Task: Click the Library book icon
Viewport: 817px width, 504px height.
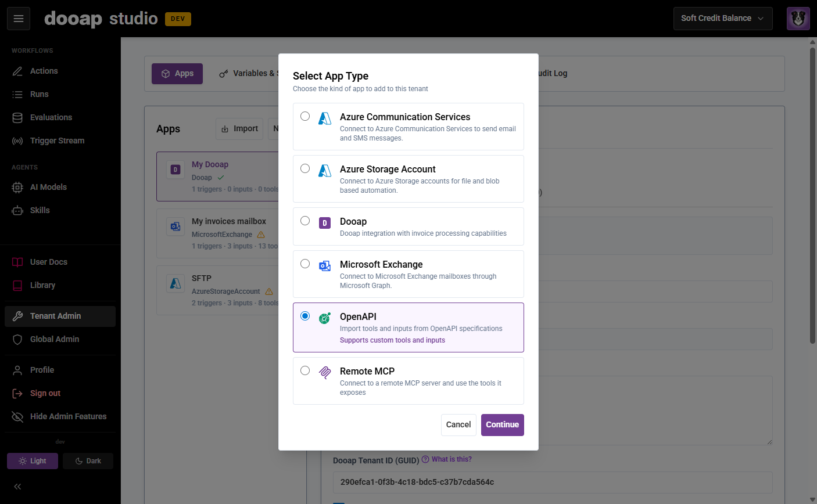Action: coord(17,285)
